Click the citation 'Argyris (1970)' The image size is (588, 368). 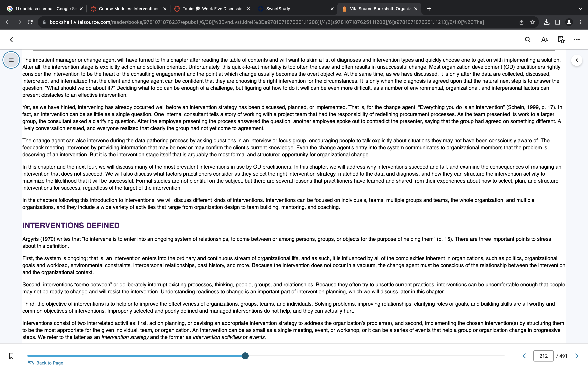coord(39,239)
